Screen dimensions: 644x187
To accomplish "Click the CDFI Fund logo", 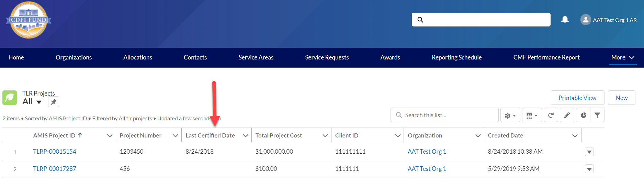I will 29,20.
